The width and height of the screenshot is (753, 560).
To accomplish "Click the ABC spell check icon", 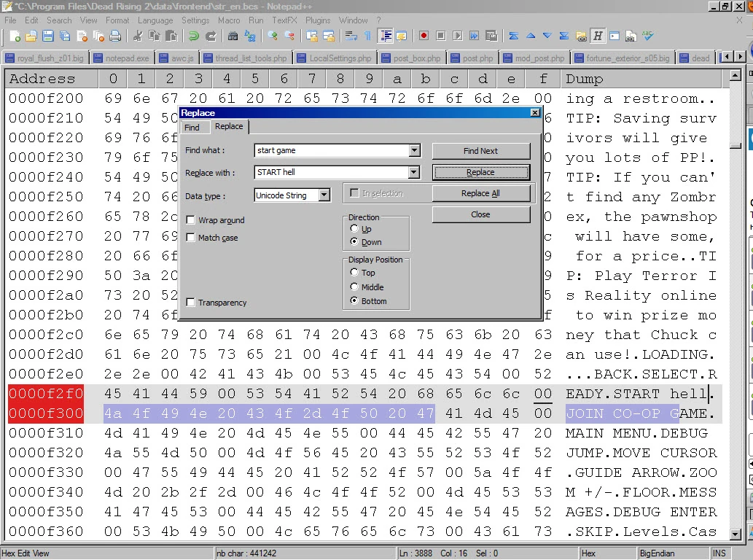I will [x=648, y=36].
